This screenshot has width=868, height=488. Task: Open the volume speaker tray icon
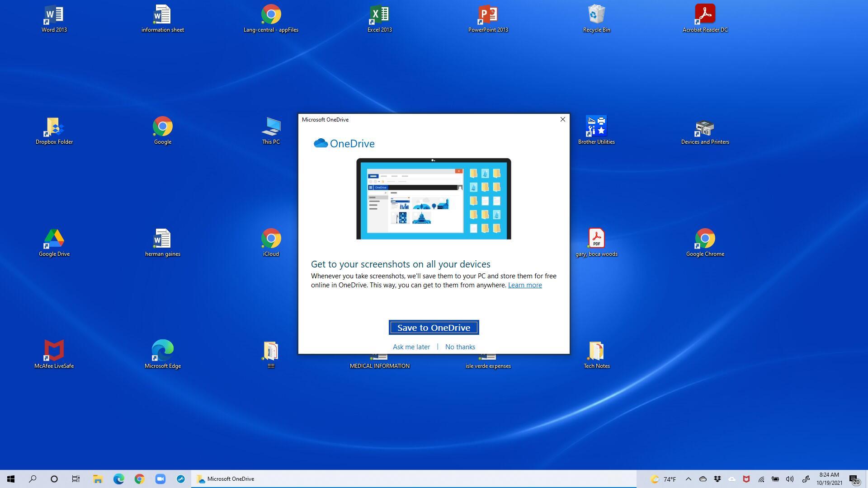coord(790,479)
